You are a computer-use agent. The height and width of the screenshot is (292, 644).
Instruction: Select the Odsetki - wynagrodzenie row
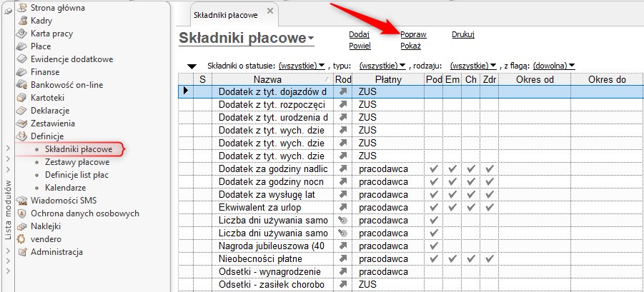[x=411, y=271]
